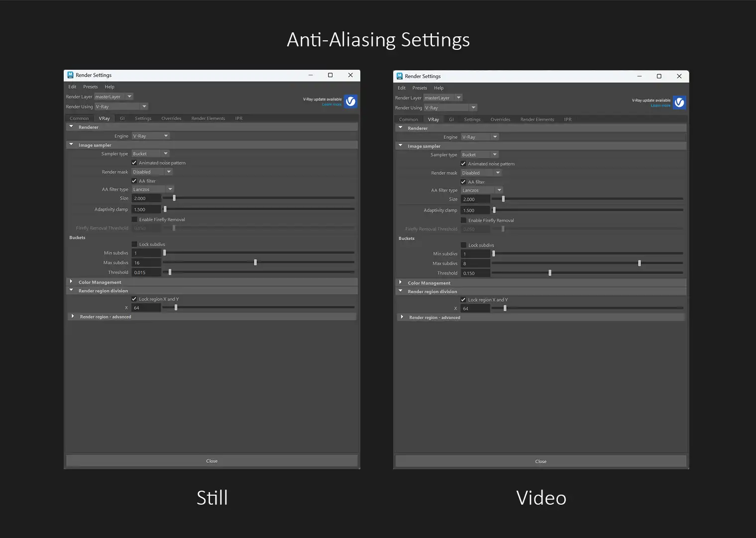Click Maya app icon in Video window titlebar

[399, 76]
